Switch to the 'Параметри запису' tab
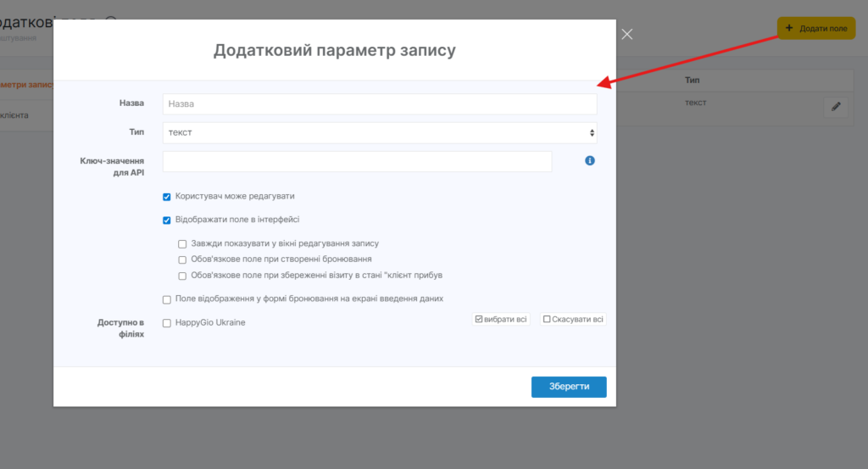Screen dimensions: 868x469 click(x=27, y=85)
